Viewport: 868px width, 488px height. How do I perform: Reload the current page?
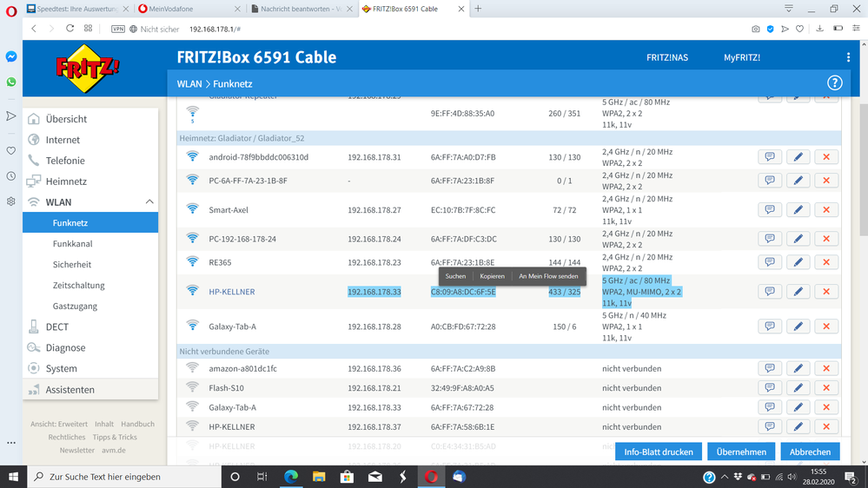[70, 28]
